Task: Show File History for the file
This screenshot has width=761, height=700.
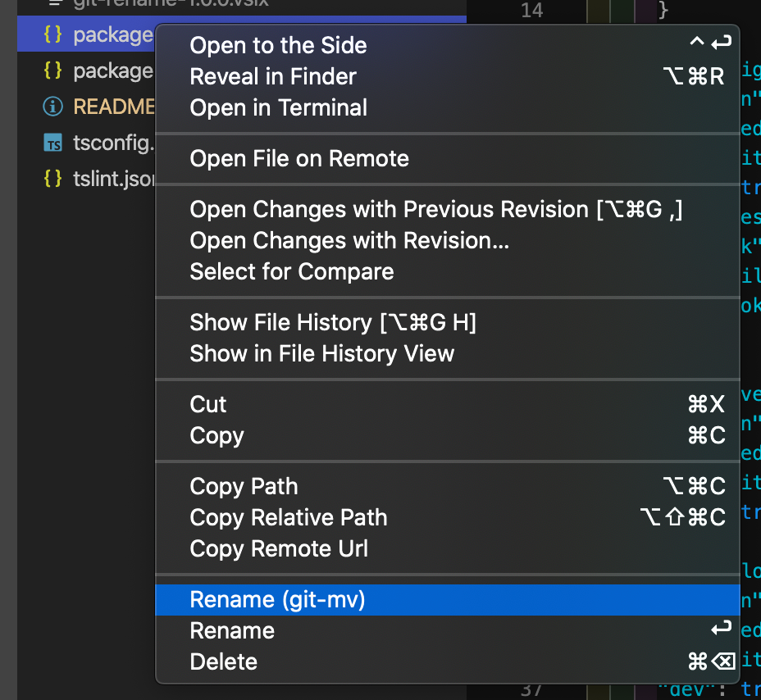Action: pos(333,322)
